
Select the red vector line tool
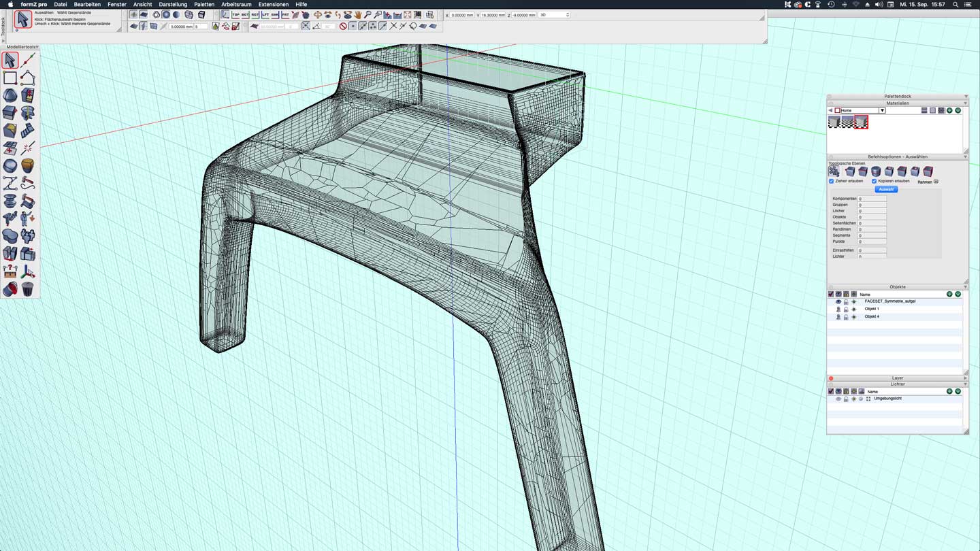tap(28, 61)
